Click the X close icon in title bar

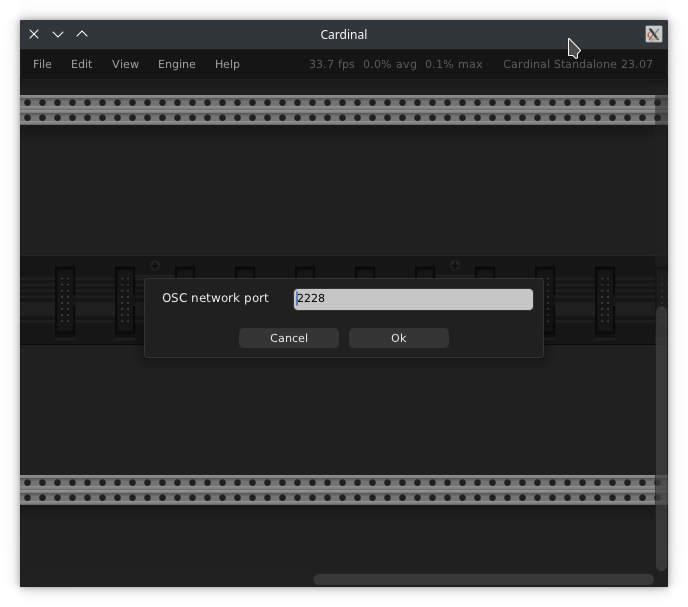[x=34, y=34]
